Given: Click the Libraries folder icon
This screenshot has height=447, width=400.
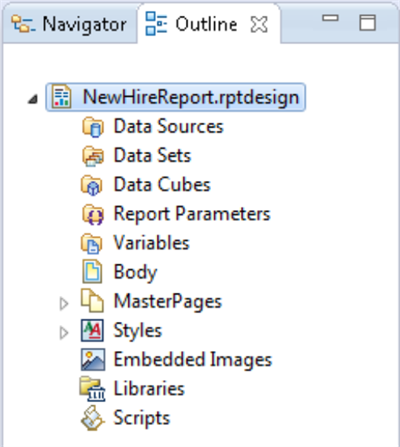Looking at the screenshot, I should tap(92, 389).
